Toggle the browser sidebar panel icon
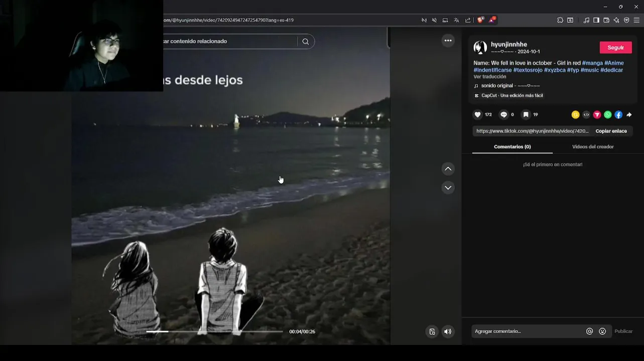This screenshot has height=361, width=644. [x=596, y=20]
